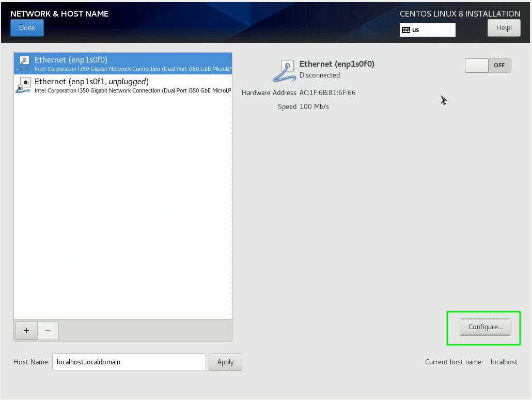Apply the host name
The width and height of the screenshot is (532, 400).
click(225, 362)
